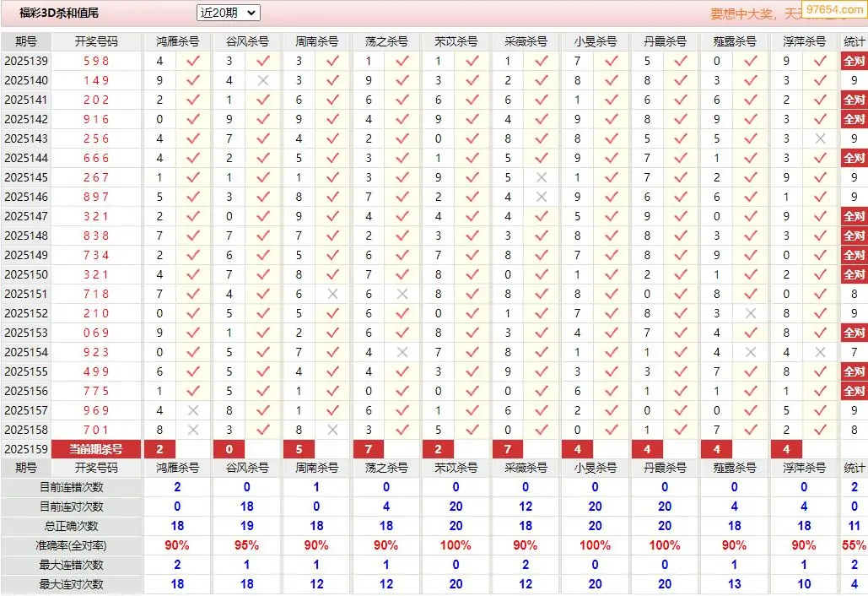Click the 最大连对次数 row label

(x=72, y=584)
